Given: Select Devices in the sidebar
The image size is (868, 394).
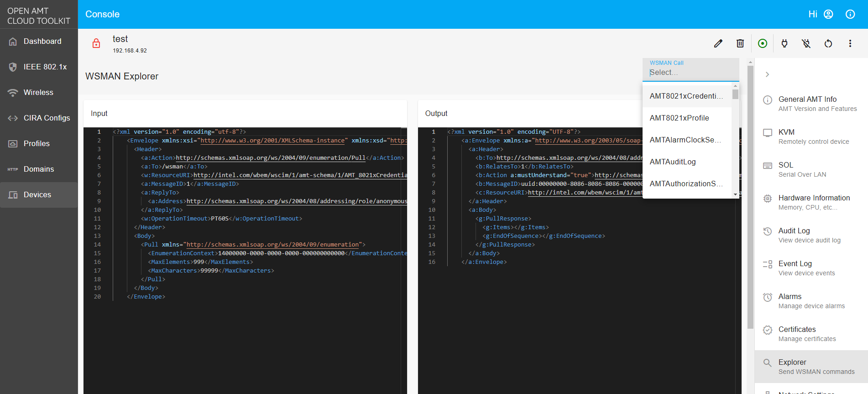Looking at the screenshot, I should coord(39,195).
